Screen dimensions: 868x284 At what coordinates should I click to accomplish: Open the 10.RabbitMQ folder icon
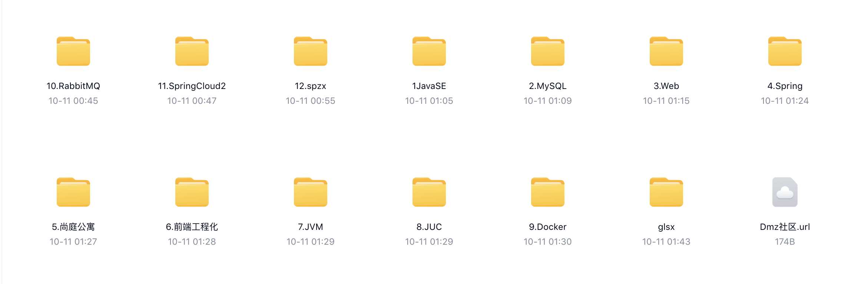[x=73, y=51]
